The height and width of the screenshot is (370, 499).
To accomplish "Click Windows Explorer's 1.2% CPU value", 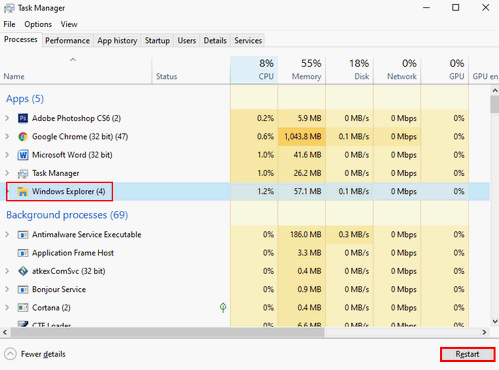I will click(x=266, y=192).
